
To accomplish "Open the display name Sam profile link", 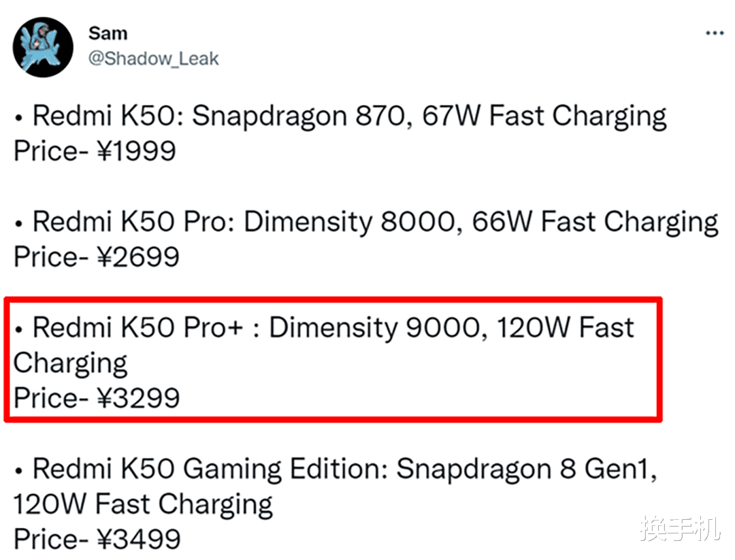I will pos(108,33).
